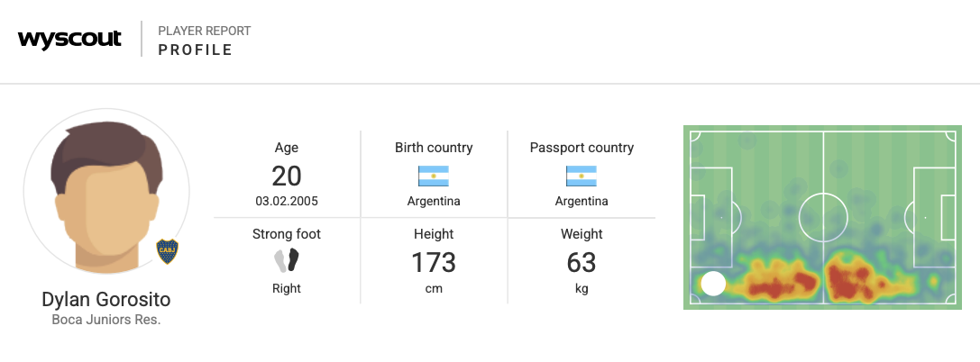Click the strong foot footprints icon
Viewport: 980px width, 362px height.
[287, 261]
